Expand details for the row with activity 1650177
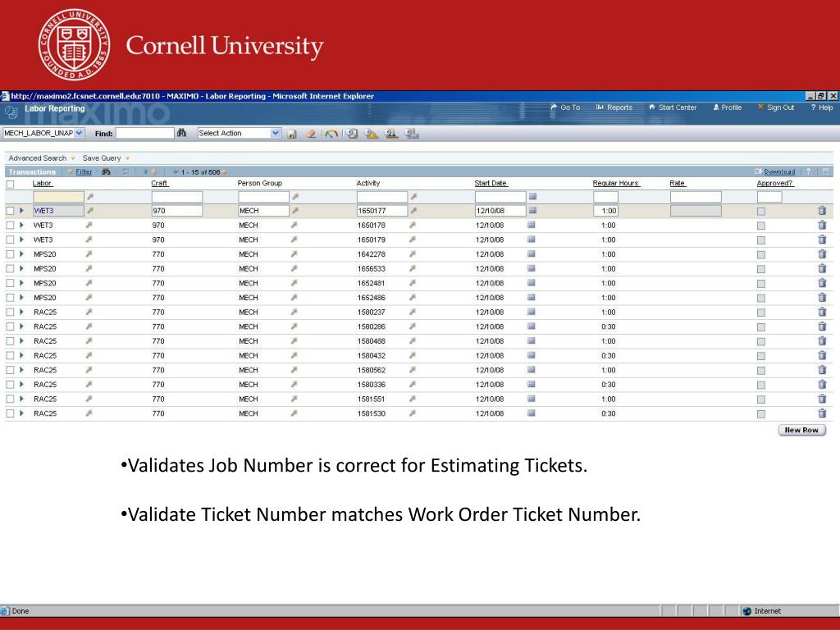This screenshot has height=630, width=840. [x=21, y=211]
